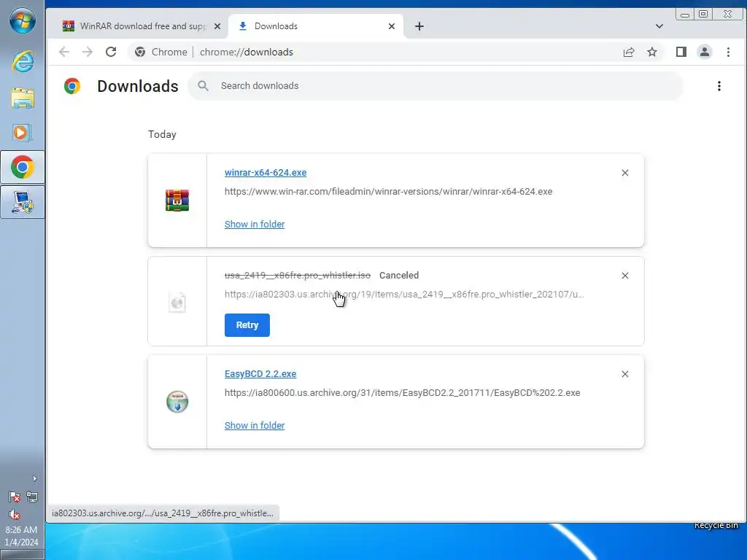The height and width of the screenshot is (560, 747).
Task: Launch Internet Explorer from taskbar
Action: [x=23, y=61]
